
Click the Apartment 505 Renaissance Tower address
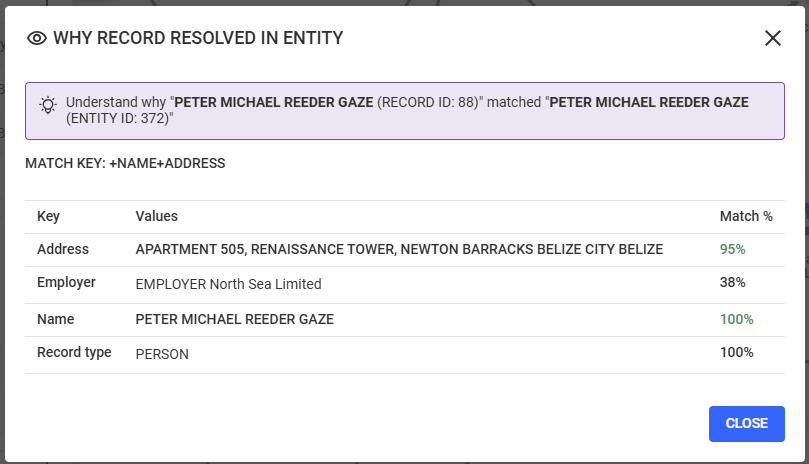pyautogui.click(x=399, y=249)
